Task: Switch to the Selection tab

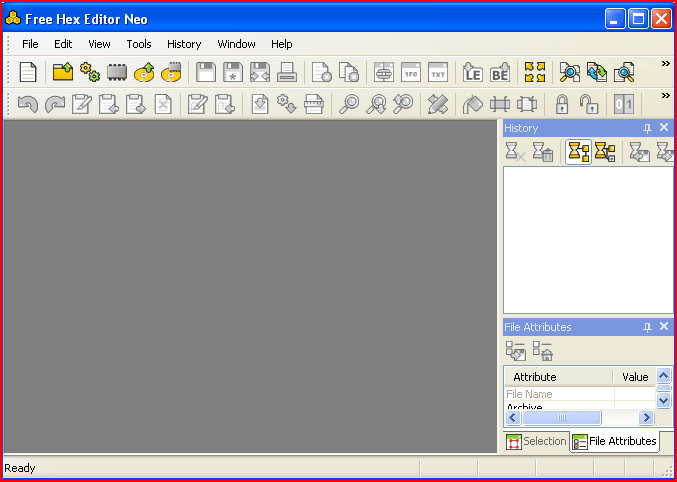Action: [x=536, y=441]
